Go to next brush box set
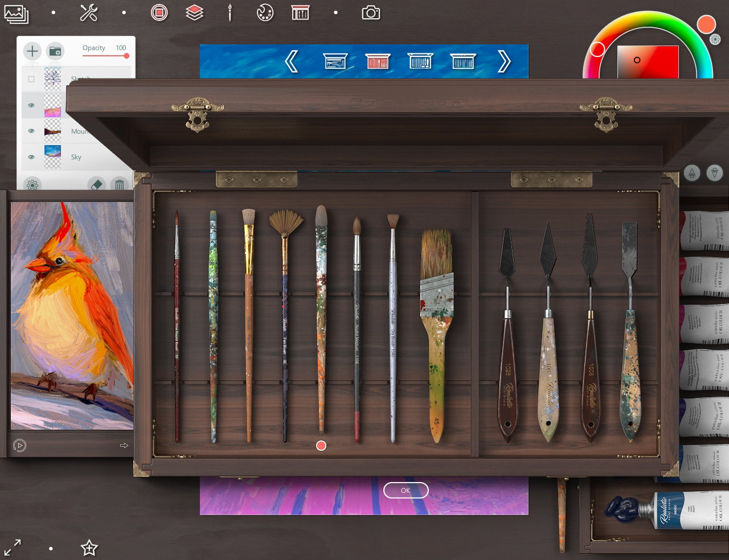Image resolution: width=729 pixels, height=560 pixels. 504,61
